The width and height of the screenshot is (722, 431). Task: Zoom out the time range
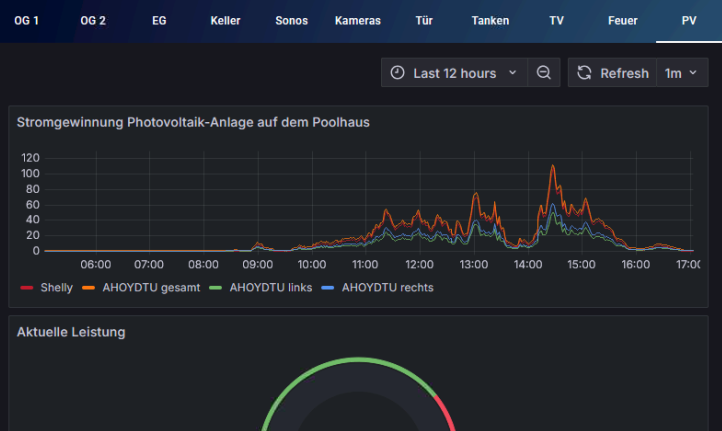click(x=544, y=73)
